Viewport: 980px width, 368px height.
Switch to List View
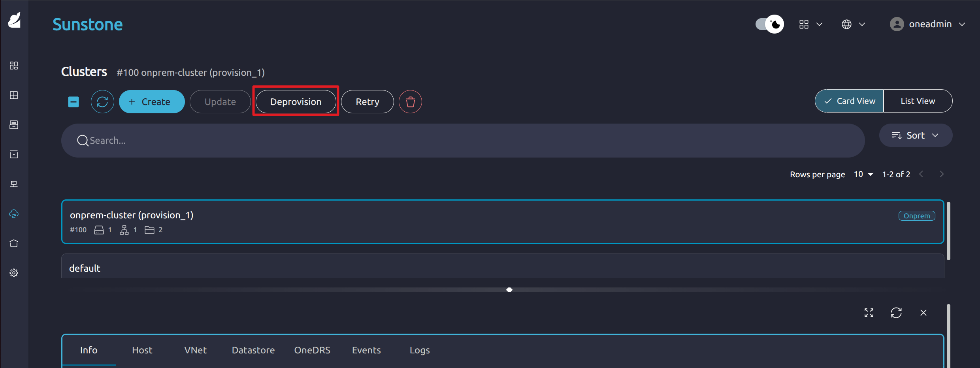click(918, 101)
